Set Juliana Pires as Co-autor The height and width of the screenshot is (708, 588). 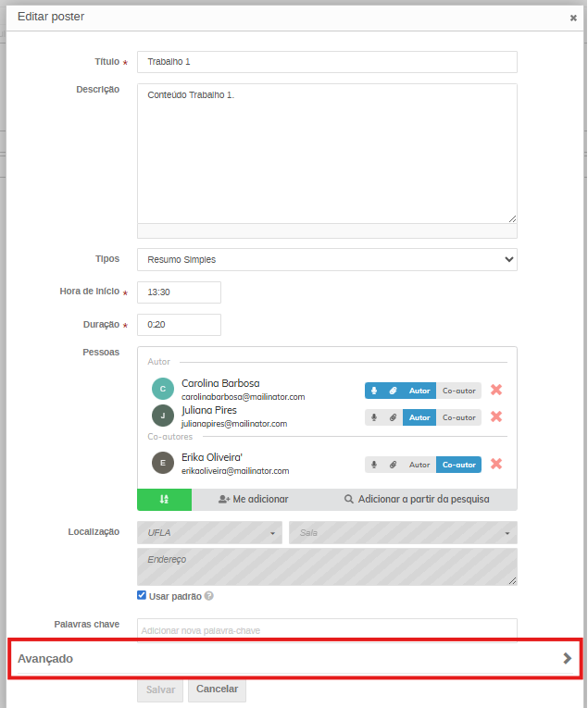pyautogui.click(x=458, y=417)
